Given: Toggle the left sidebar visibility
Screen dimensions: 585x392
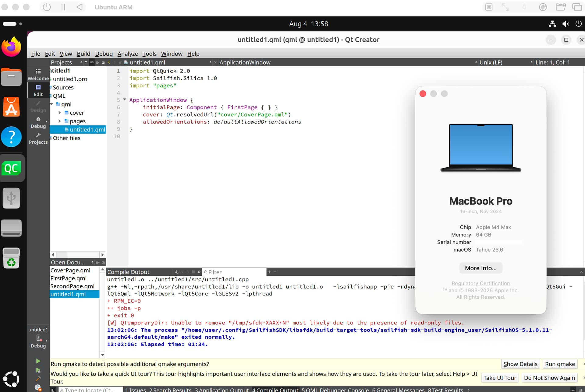Looking at the screenshot, I should (x=53, y=390).
